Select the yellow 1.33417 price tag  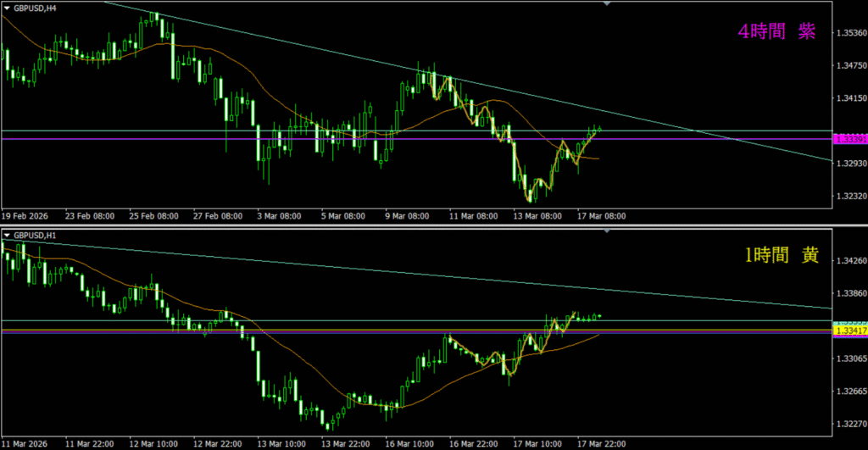[x=849, y=331]
